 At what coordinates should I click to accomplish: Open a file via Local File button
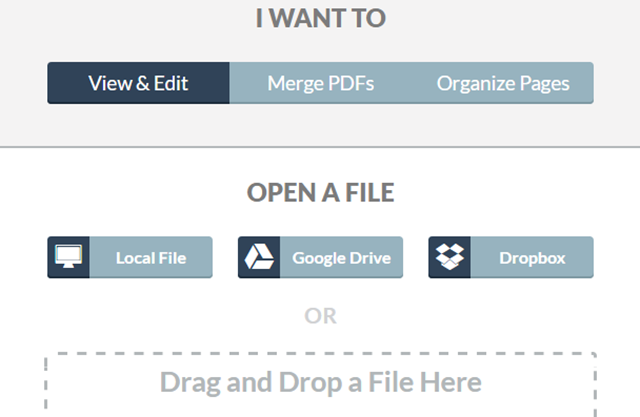tap(130, 257)
